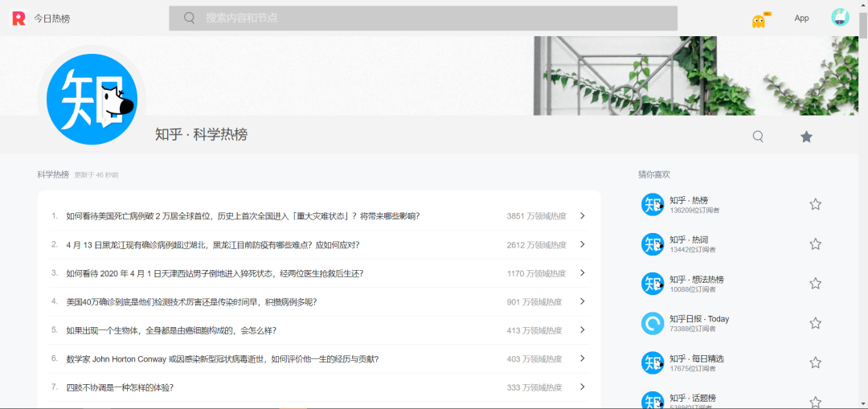Image resolution: width=868 pixels, height=409 pixels.
Task: Open the 知乎 · 想法热榜 channel name
Action: (x=696, y=280)
